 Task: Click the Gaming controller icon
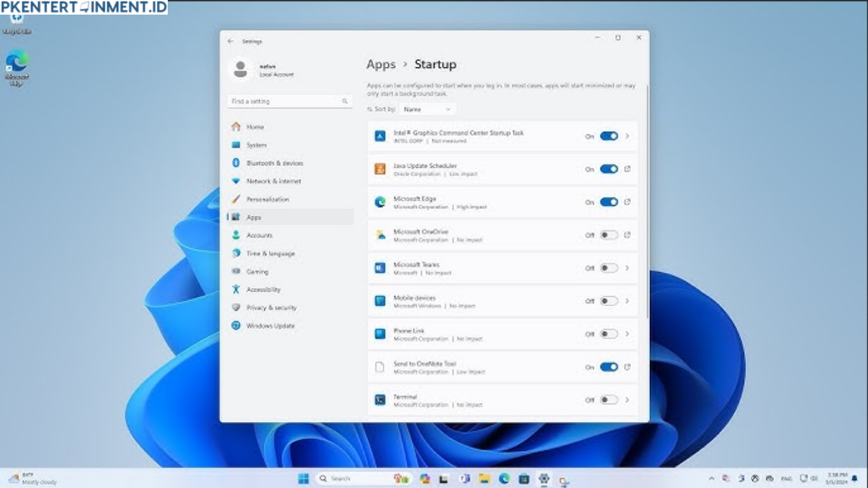coord(236,271)
